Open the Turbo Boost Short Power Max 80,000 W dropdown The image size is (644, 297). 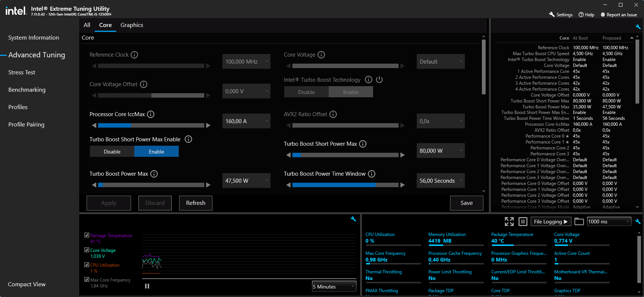point(441,151)
